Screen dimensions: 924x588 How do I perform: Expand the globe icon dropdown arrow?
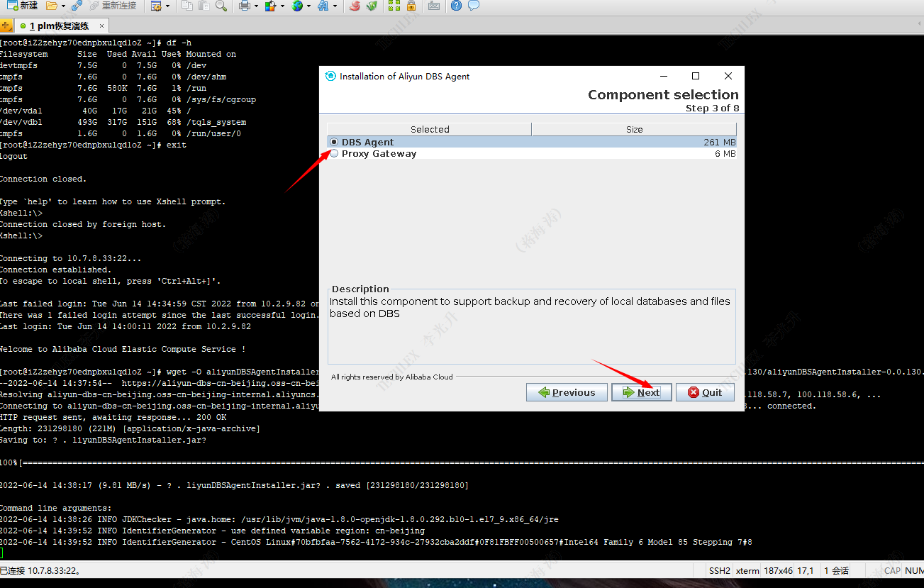[308, 6]
